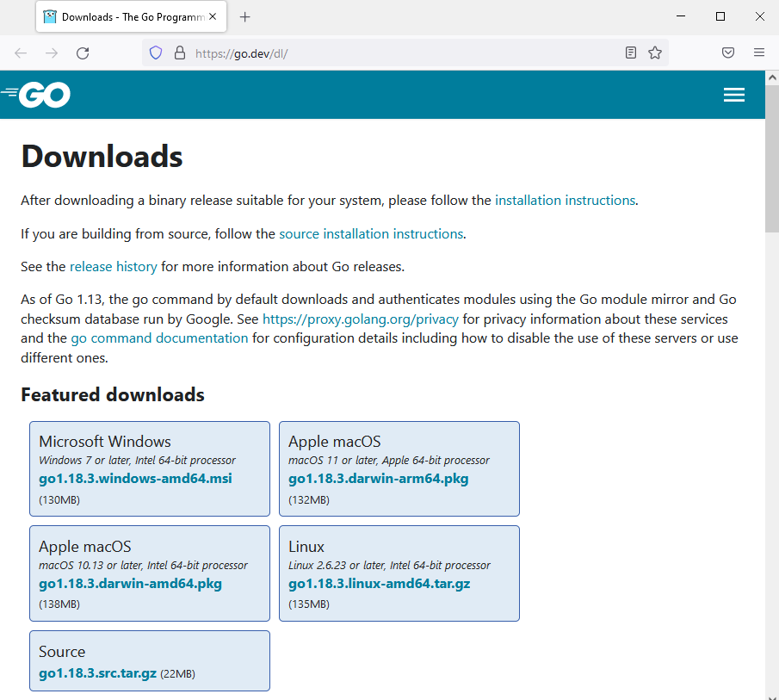The image size is (779, 700).
Task: Click the (22MB) size text
Action: tap(178, 673)
